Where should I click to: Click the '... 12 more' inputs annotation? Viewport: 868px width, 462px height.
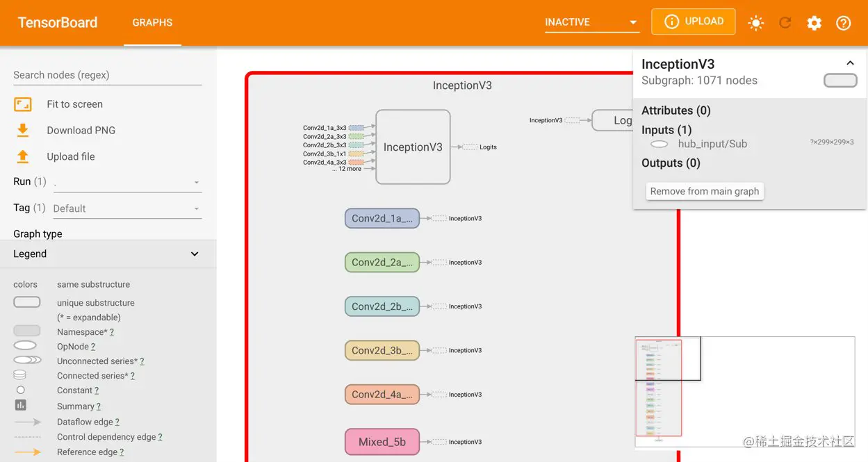click(x=347, y=169)
